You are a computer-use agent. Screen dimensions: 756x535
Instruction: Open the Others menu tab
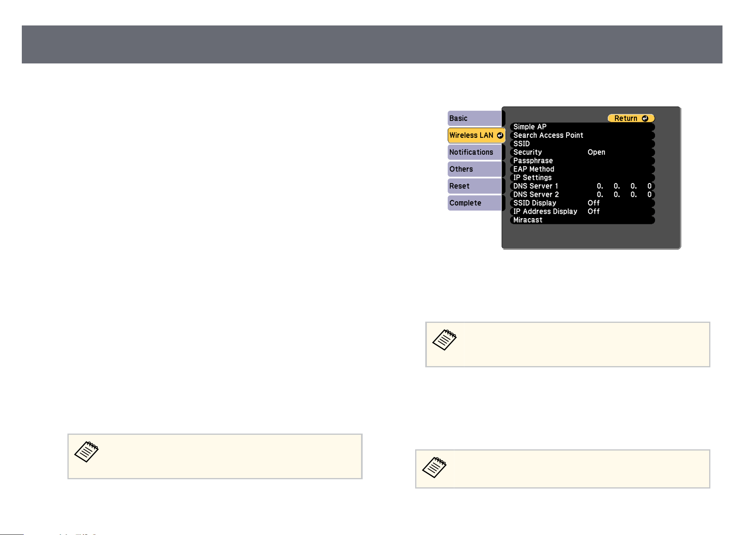(475, 169)
